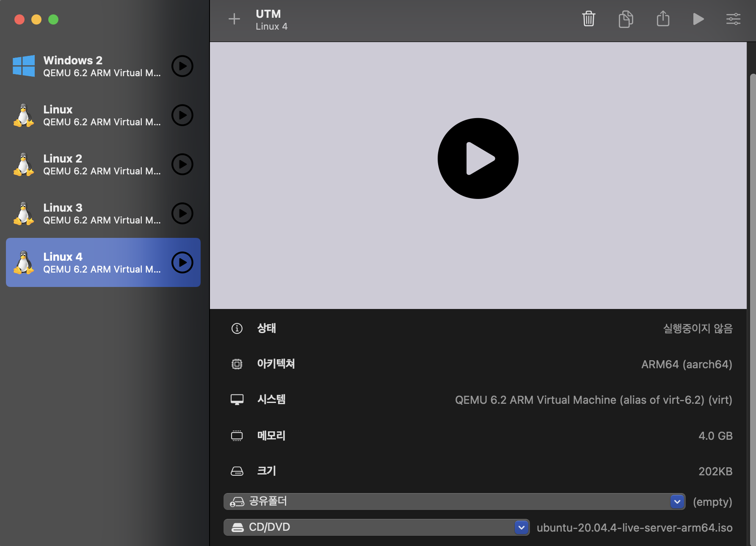Select Linux 3 in the sidebar
The image size is (756, 546).
[103, 213]
